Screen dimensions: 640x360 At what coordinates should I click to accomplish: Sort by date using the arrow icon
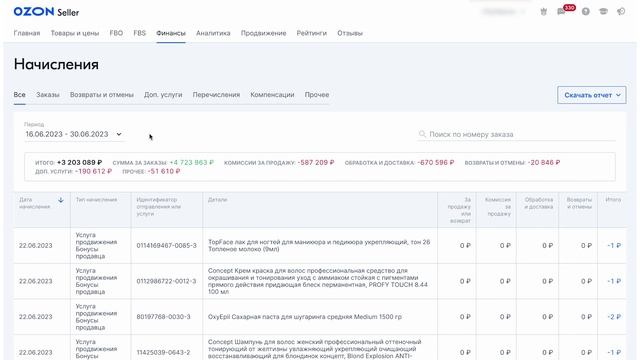click(x=61, y=200)
